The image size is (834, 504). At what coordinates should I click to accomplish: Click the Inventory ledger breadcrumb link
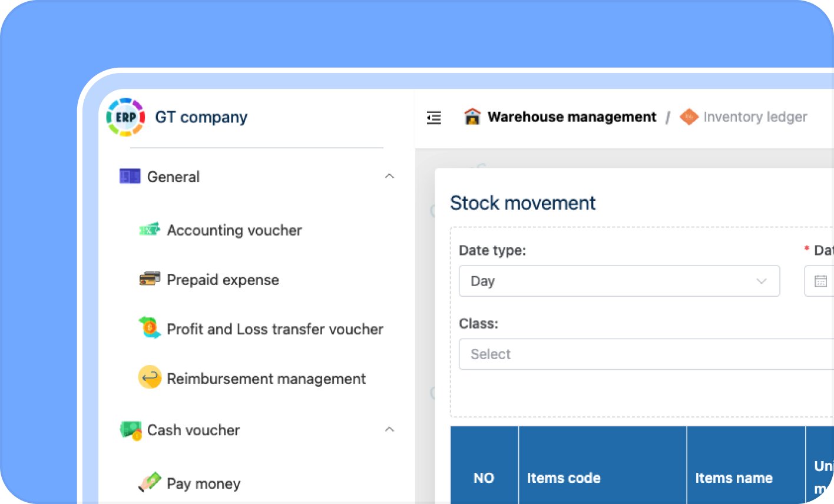click(x=755, y=117)
